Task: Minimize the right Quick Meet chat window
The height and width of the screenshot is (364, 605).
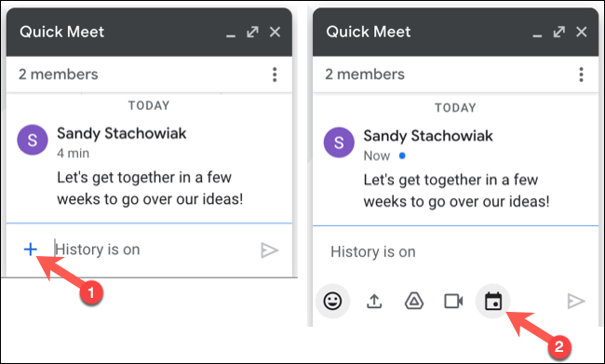Action: coord(537,35)
